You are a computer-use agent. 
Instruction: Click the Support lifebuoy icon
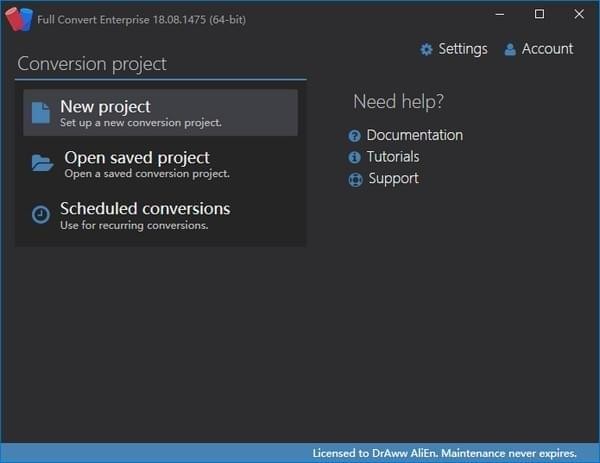click(355, 179)
